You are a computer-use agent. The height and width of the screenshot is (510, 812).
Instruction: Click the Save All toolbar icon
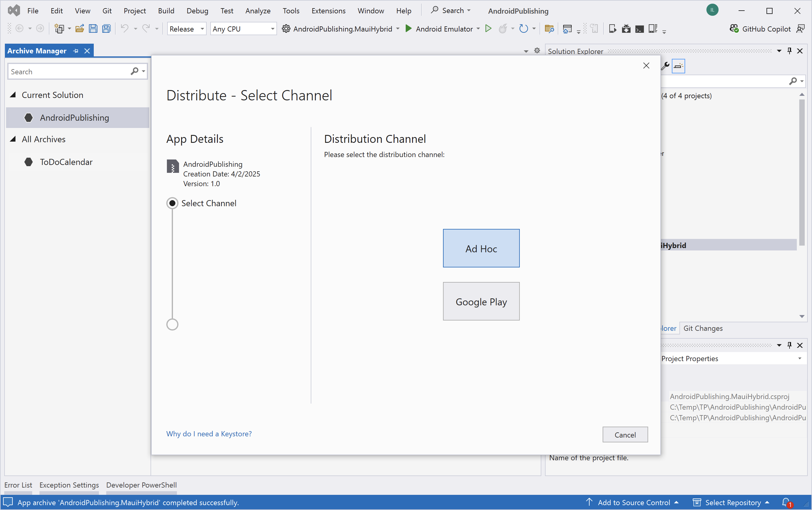[107, 29]
